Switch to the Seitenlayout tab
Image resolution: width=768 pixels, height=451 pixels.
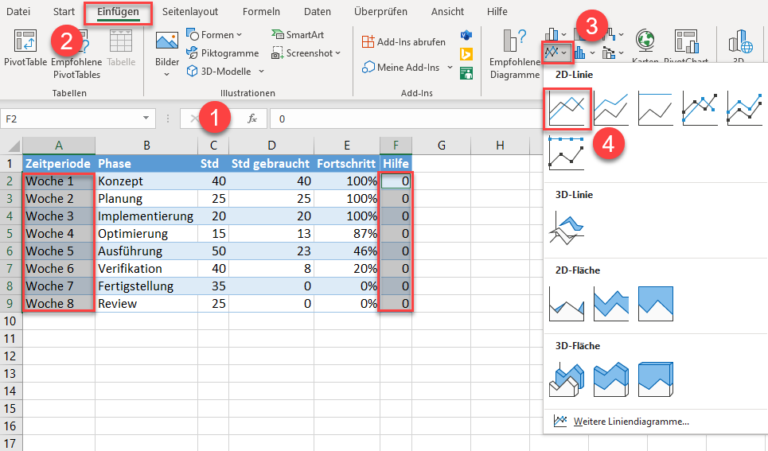click(x=190, y=11)
